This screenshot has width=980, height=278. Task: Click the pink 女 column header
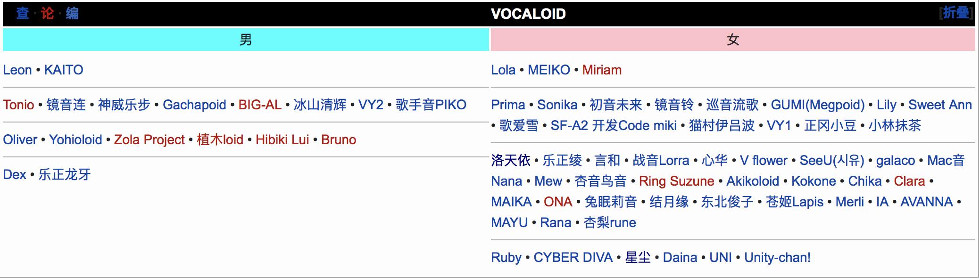[x=733, y=40]
